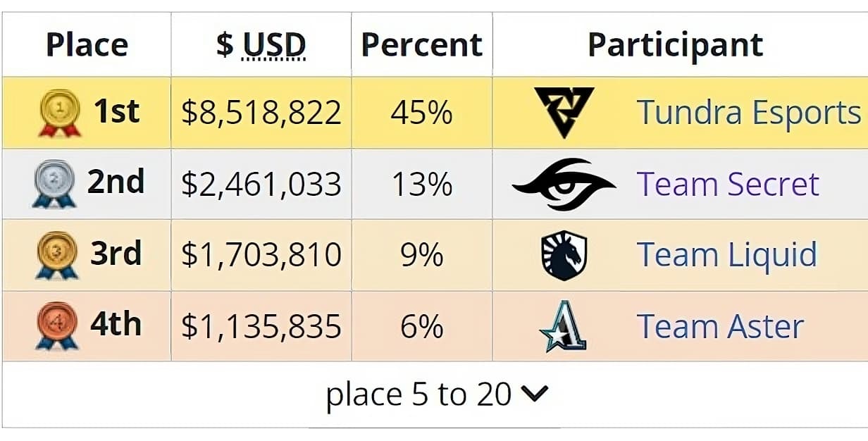
Task: Click the 13% percent cell for Team Secret
Action: (x=421, y=184)
